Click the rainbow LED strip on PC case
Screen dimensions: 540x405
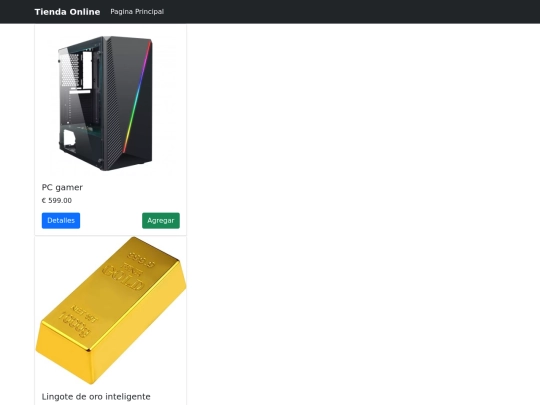pyautogui.click(x=138, y=96)
